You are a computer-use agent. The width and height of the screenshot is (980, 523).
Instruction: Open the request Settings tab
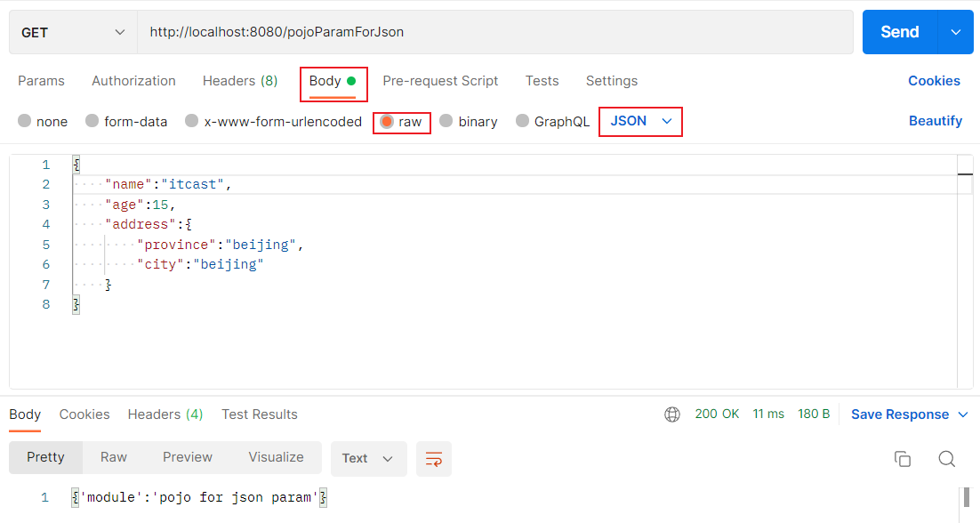pyautogui.click(x=611, y=81)
